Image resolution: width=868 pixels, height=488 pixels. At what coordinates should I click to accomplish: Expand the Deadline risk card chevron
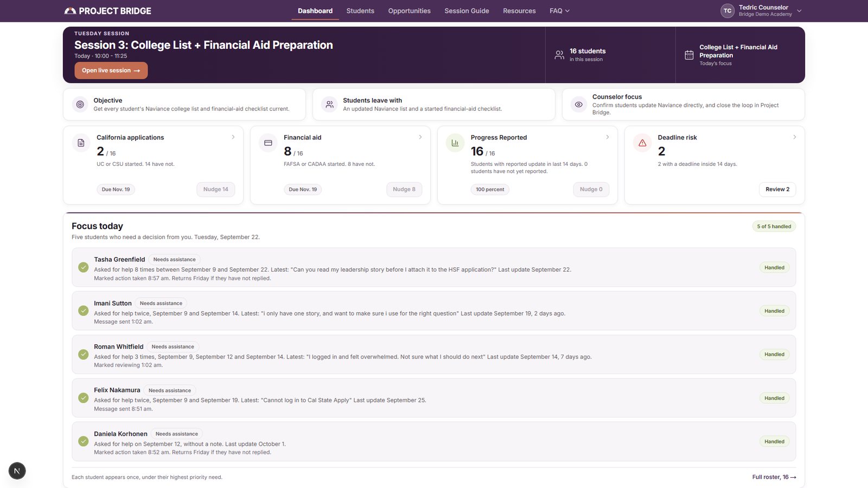pos(795,137)
